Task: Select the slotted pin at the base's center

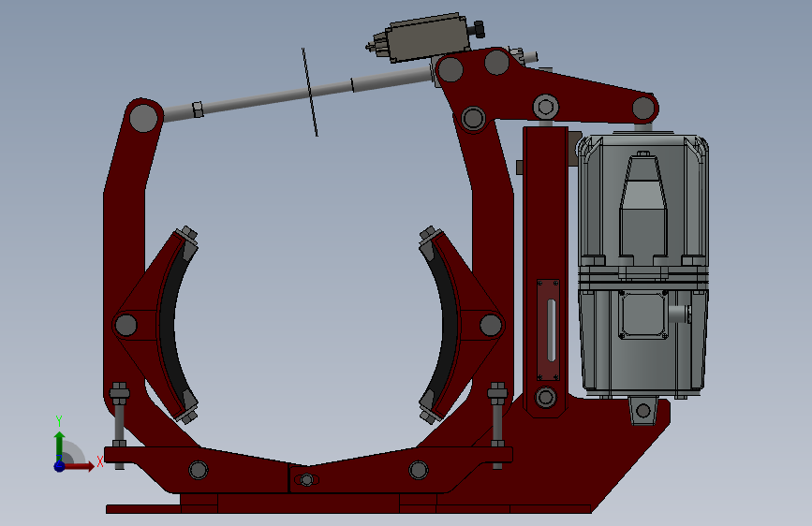Action: coord(306,480)
